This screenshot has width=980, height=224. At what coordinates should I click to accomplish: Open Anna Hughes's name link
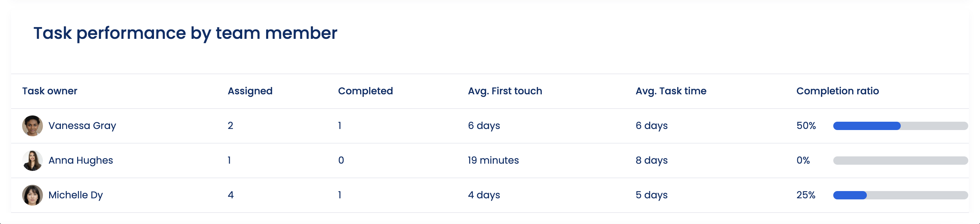pos(81,161)
